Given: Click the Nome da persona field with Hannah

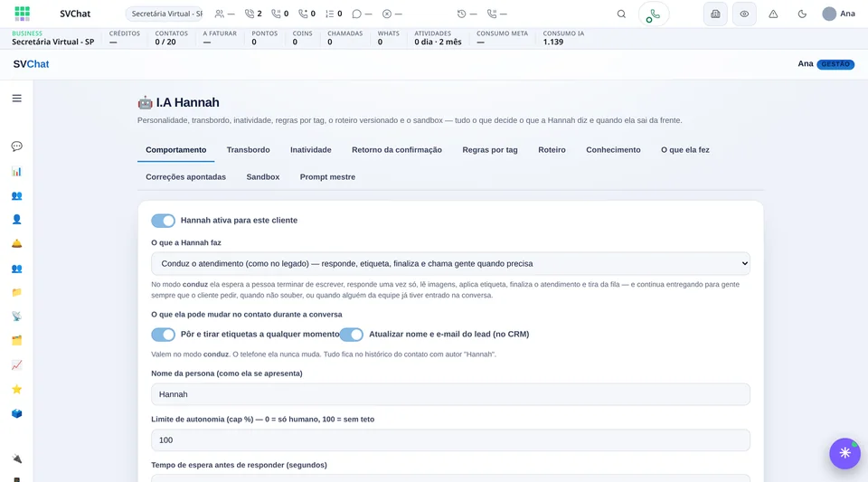Looking at the screenshot, I should tap(450, 394).
